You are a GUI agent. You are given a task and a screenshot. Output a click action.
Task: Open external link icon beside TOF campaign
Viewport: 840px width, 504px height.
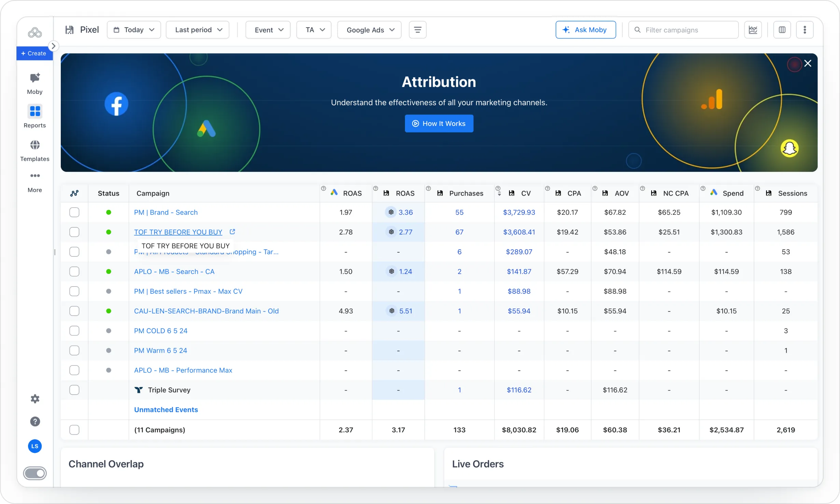tap(232, 232)
